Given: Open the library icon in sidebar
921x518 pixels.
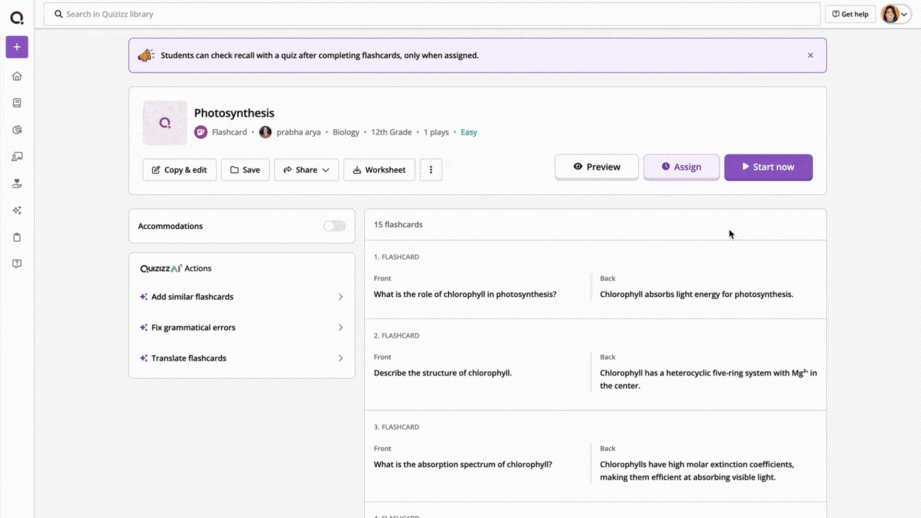Looking at the screenshot, I should (17, 103).
